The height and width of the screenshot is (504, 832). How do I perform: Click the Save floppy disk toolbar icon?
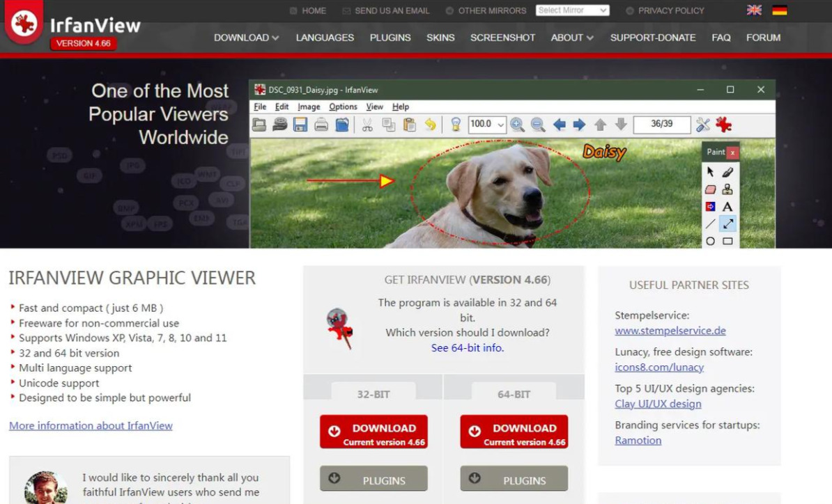300,125
